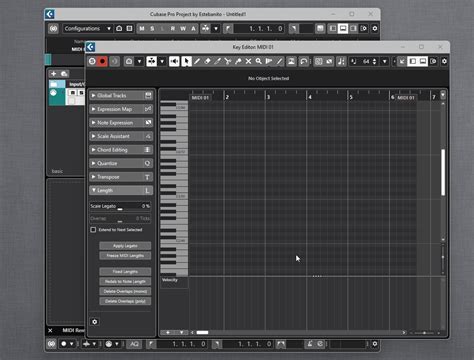The width and height of the screenshot is (474, 360).
Task: Click the metronome click icon in transport bar
Action: (x=310, y=344)
